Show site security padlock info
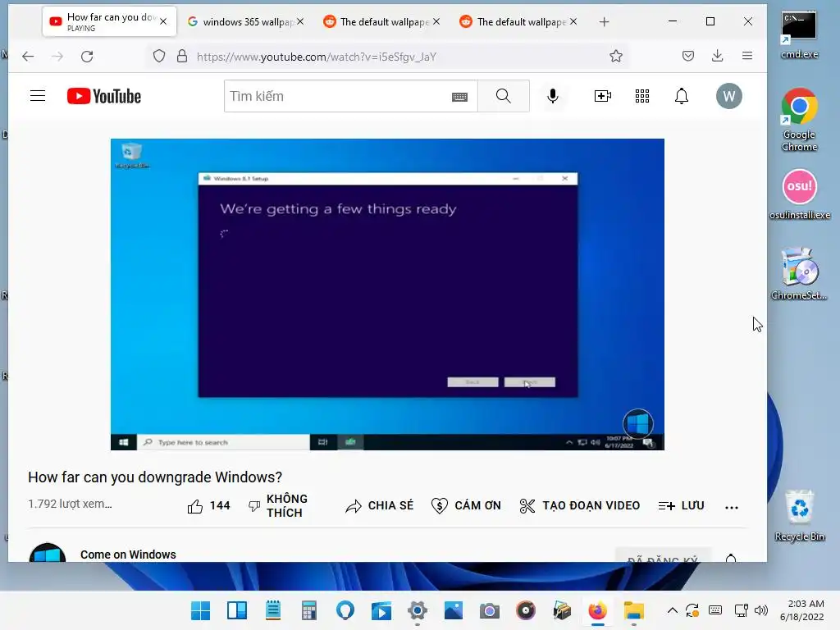This screenshot has width=840, height=630. [182, 57]
